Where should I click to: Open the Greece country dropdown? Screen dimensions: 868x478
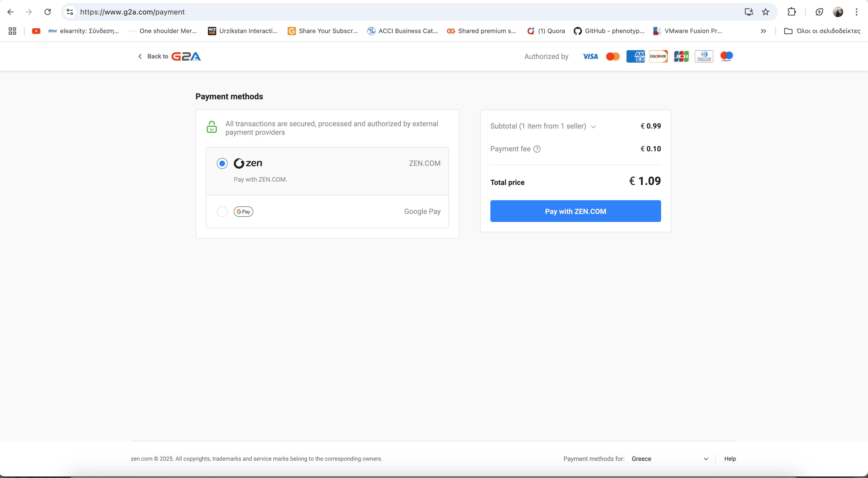[670, 459]
